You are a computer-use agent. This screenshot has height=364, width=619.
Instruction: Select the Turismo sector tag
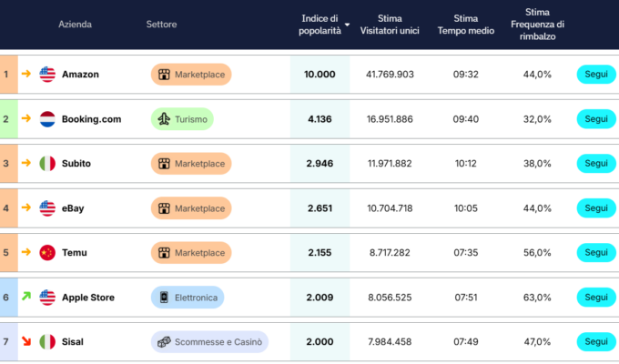pyautogui.click(x=182, y=119)
